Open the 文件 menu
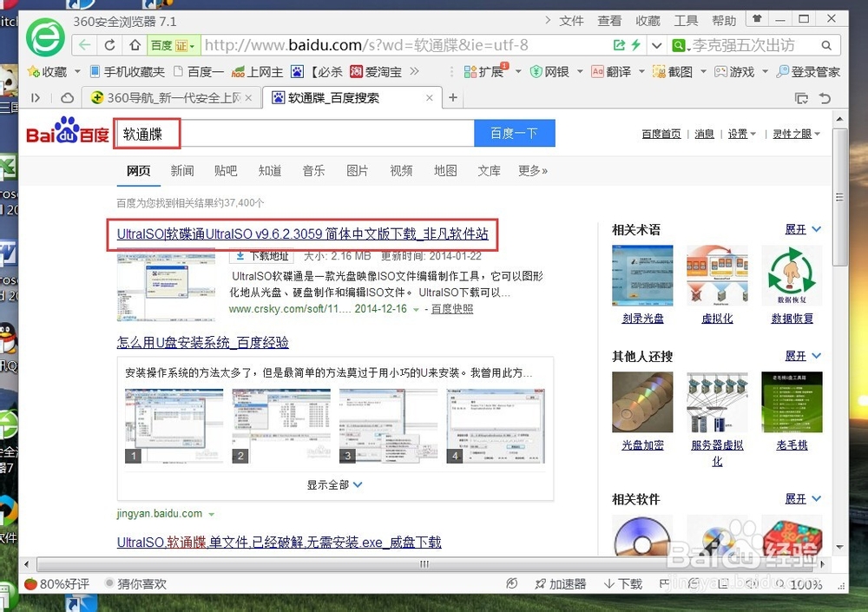This screenshot has width=868, height=612. 571,21
